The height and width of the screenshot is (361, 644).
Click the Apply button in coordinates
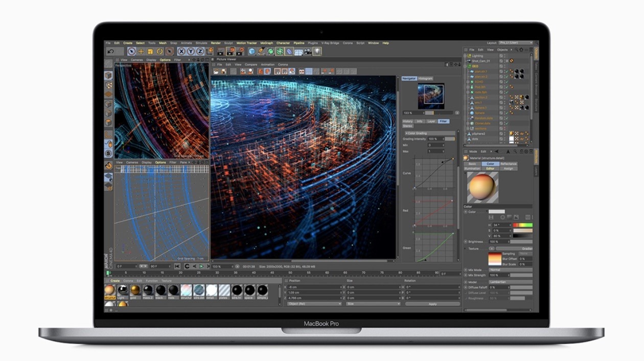432,304
